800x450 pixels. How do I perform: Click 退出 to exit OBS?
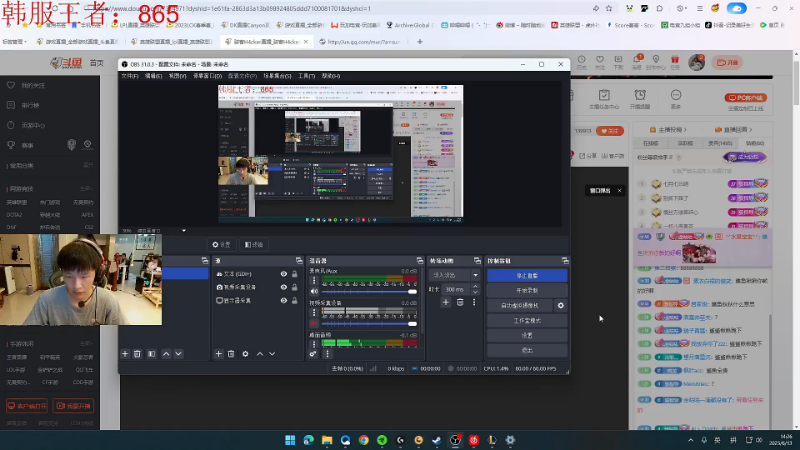527,351
